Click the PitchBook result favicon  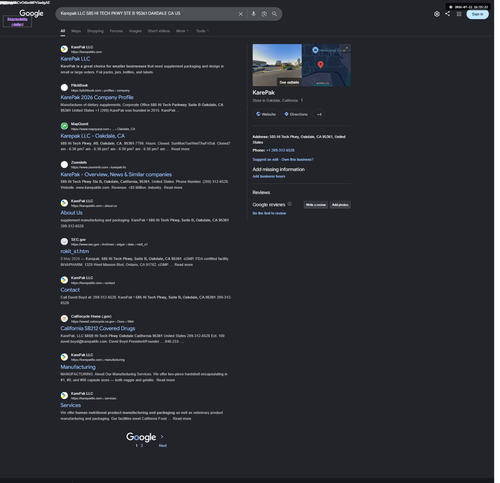(x=64, y=87)
